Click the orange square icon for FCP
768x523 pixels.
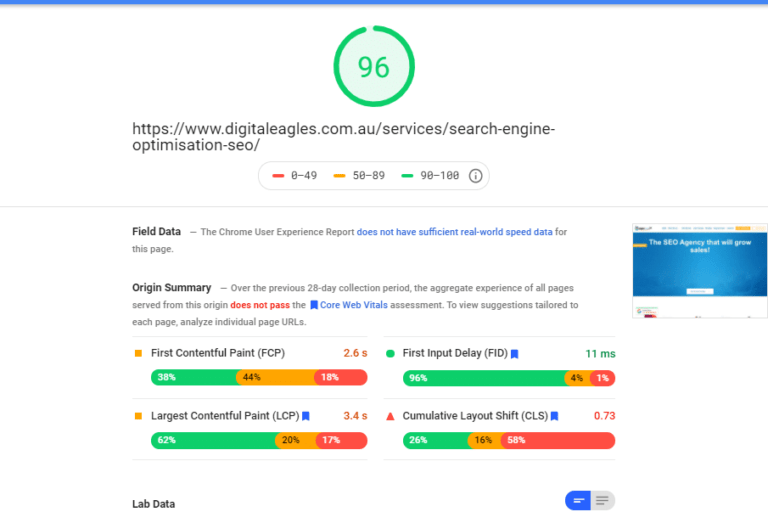point(138,353)
